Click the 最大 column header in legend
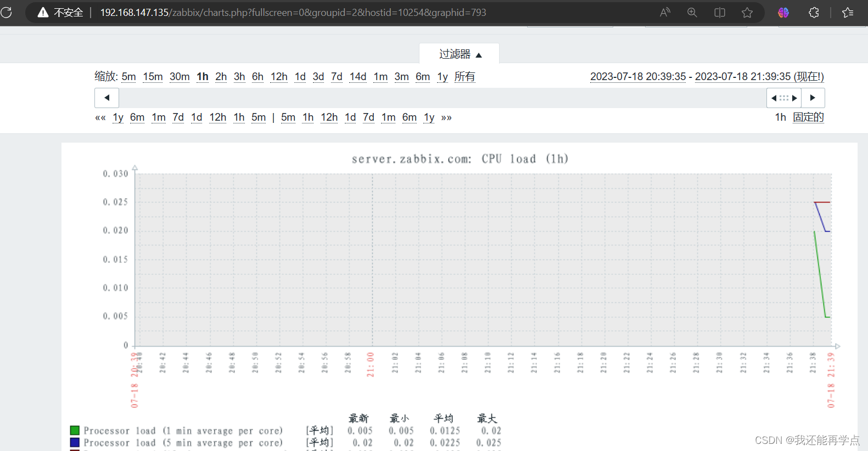This screenshot has width=868, height=451. coord(487,419)
